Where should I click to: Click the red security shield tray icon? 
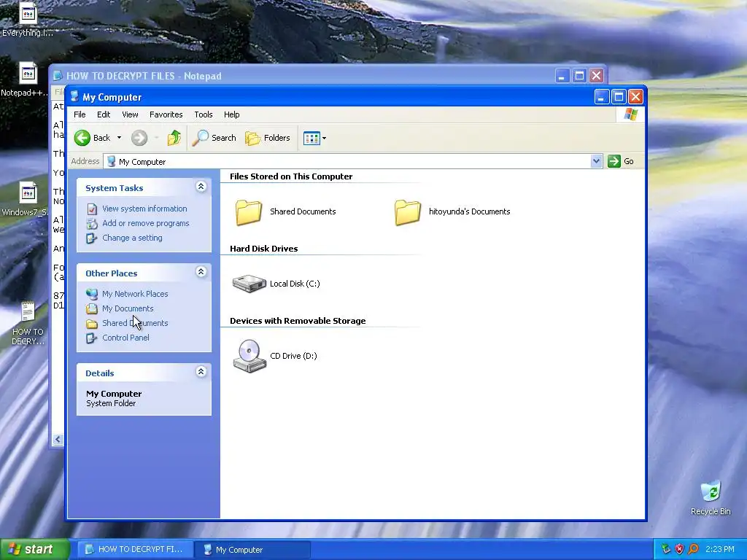click(x=679, y=549)
